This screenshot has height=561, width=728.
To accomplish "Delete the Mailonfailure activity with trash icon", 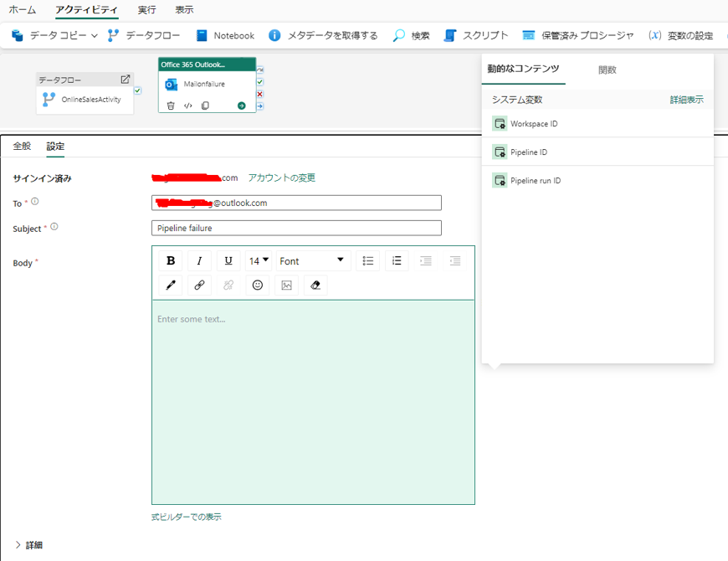I will pyautogui.click(x=171, y=106).
